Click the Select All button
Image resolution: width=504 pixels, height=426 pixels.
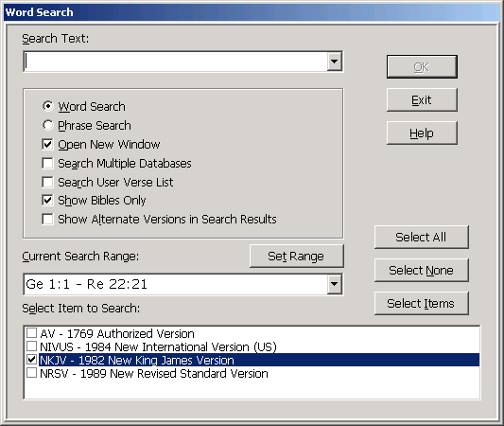pos(421,237)
